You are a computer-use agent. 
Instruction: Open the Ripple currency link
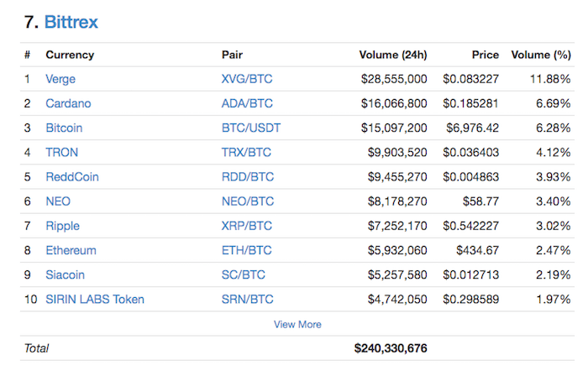tap(62, 226)
